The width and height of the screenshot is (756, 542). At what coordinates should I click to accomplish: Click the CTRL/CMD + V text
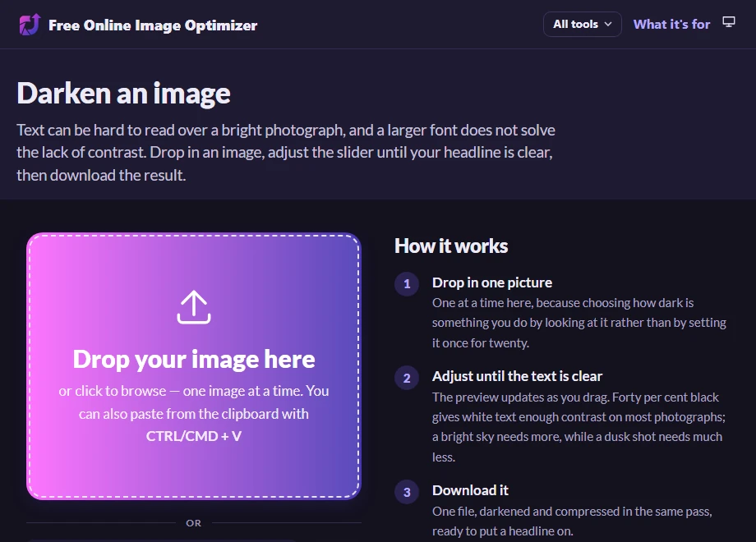pyautogui.click(x=194, y=436)
